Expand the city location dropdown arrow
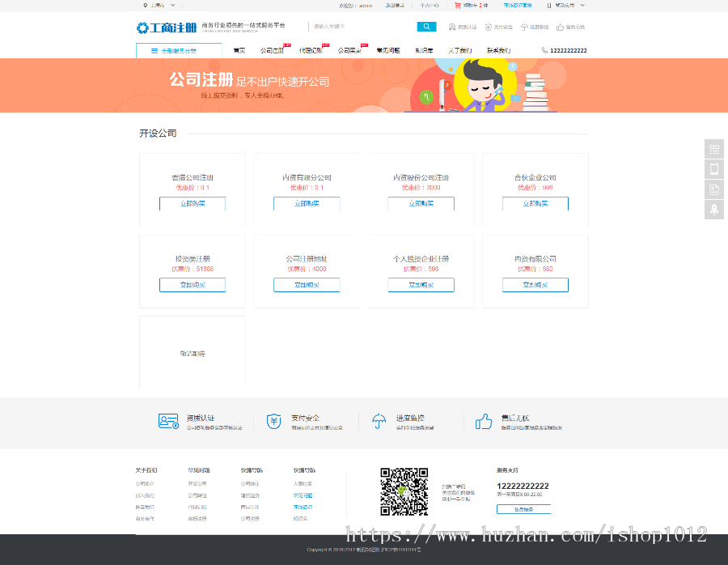This screenshot has height=565, width=728. point(173,6)
